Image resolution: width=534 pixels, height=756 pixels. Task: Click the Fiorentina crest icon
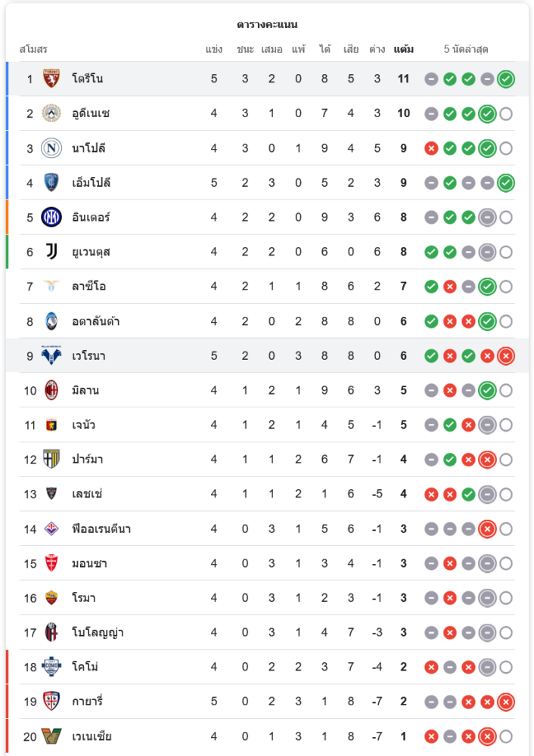point(51,529)
